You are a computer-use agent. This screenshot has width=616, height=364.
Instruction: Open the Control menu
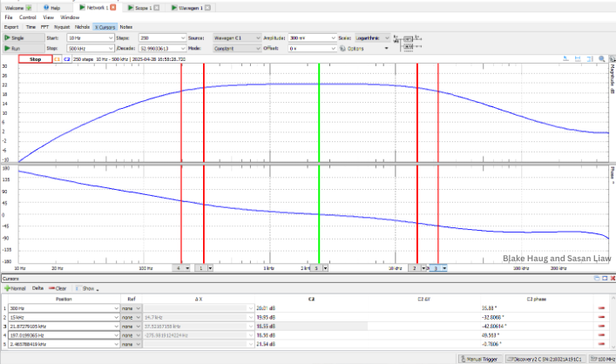tap(28, 17)
